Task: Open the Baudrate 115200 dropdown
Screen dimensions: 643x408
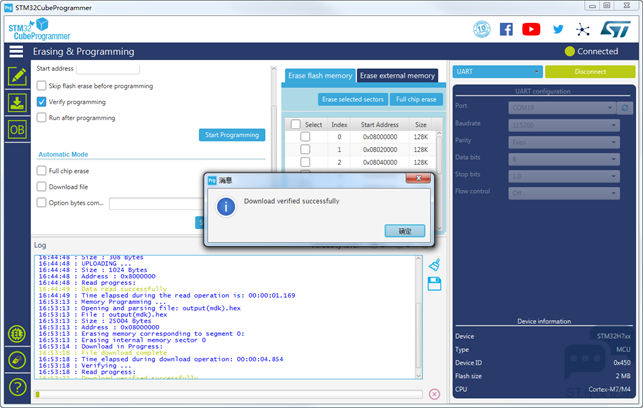Action: click(x=564, y=125)
